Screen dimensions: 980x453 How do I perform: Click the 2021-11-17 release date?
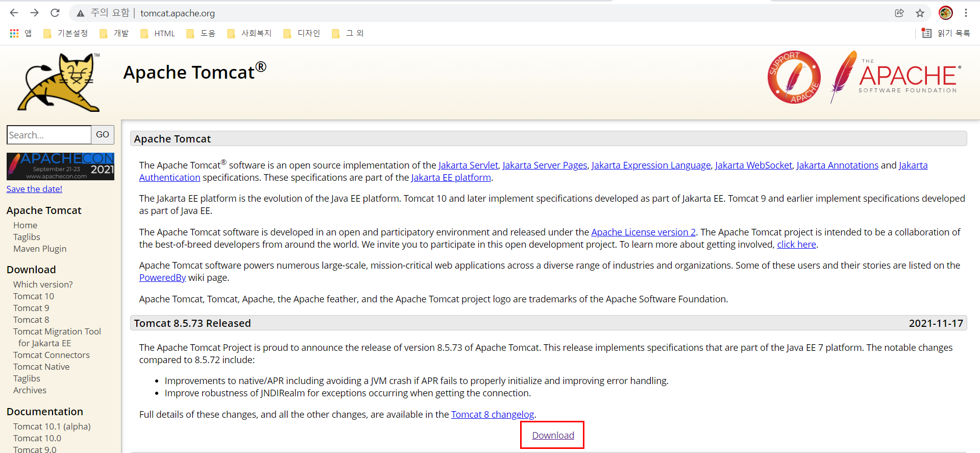[x=936, y=323]
